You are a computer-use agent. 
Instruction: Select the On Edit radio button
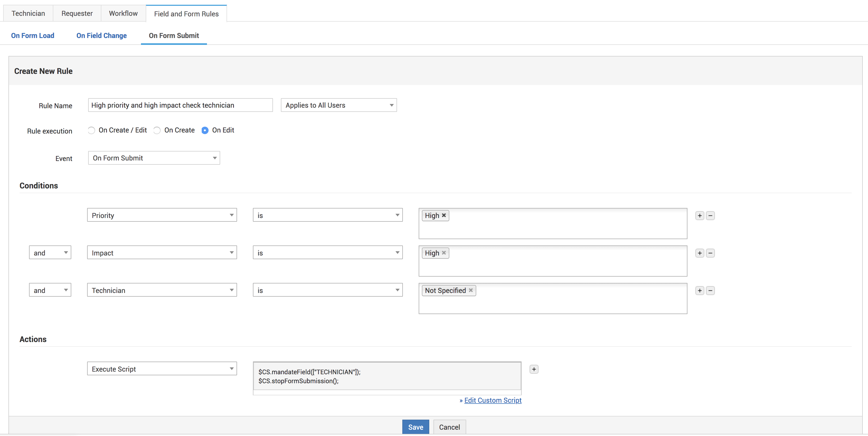coord(205,130)
